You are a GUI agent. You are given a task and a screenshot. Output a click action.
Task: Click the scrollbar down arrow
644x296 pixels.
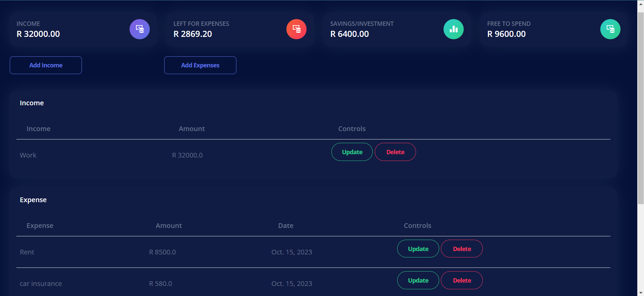(x=641, y=293)
